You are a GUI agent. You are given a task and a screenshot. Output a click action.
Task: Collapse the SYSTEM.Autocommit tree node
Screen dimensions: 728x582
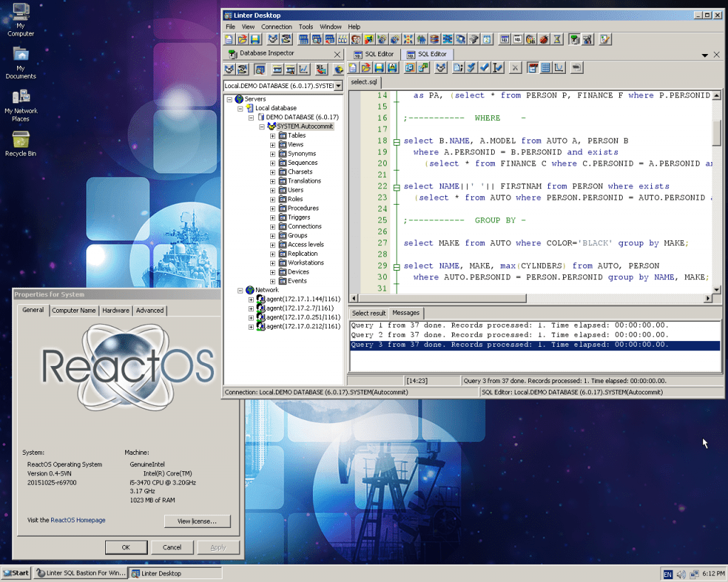pos(262,126)
